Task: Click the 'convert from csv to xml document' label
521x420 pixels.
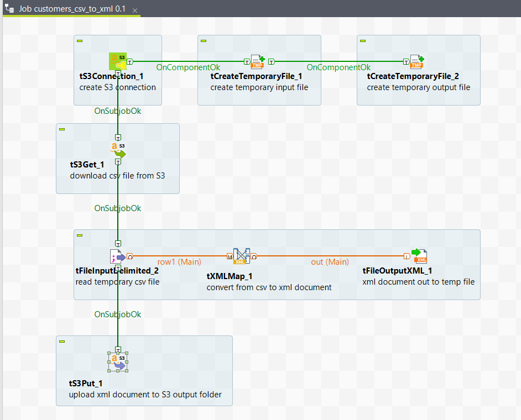Action: pos(269,287)
